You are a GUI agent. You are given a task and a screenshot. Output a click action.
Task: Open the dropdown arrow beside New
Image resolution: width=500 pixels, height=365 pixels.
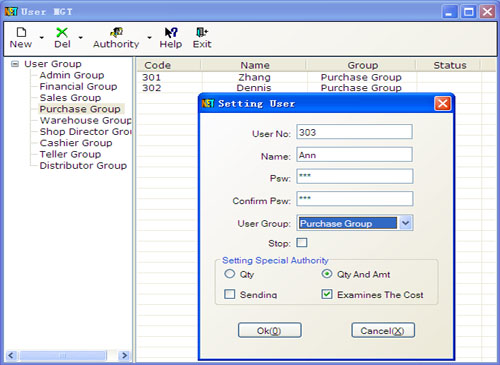click(42, 37)
